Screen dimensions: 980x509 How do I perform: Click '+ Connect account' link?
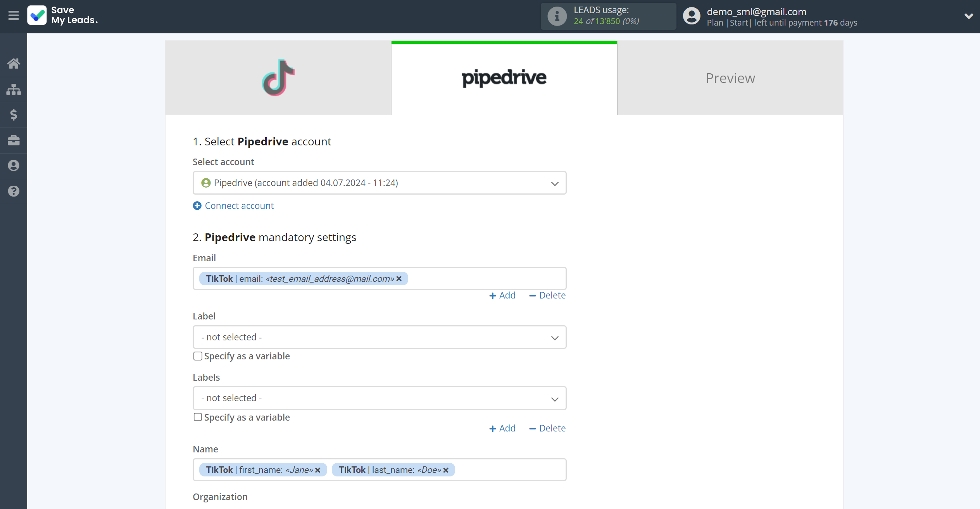(x=233, y=205)
